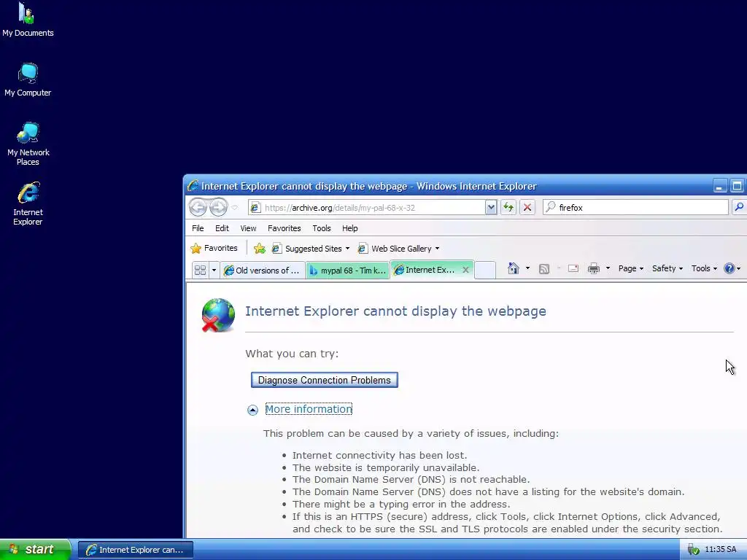
Task: Go forward with the browser Forward arrow
Action: 218,207
